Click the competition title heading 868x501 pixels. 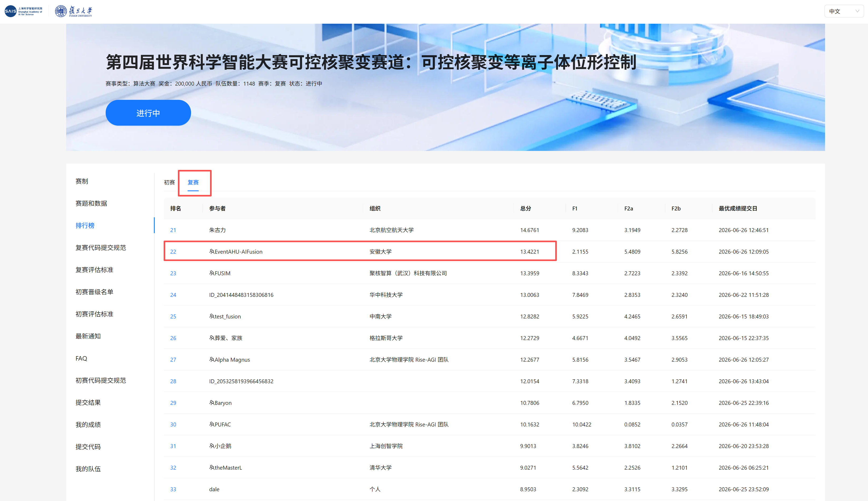371,62
